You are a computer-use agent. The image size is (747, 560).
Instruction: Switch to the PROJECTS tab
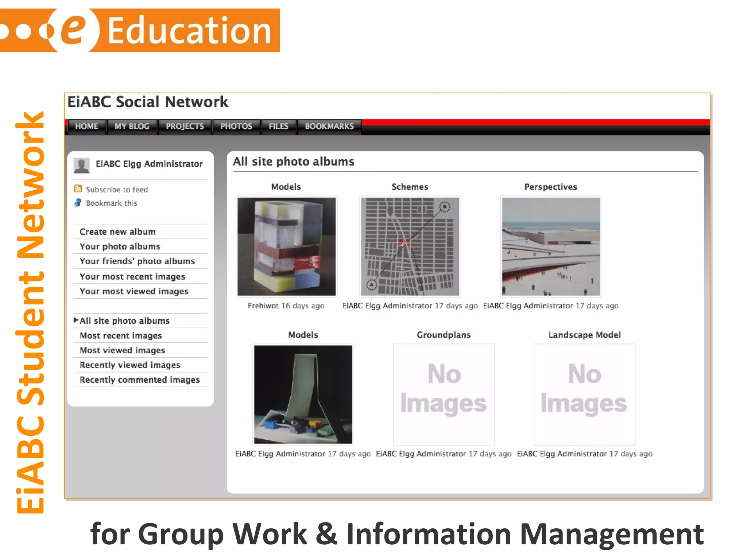click(185, 126)
